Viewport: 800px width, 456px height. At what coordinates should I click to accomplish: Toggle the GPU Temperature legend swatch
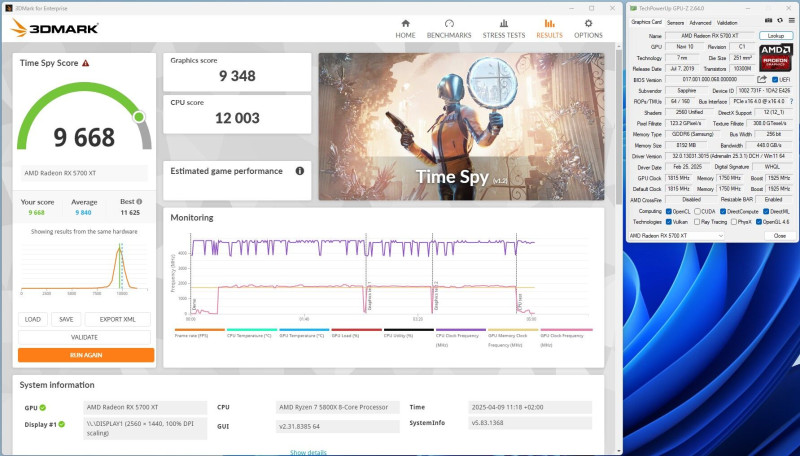304,330
